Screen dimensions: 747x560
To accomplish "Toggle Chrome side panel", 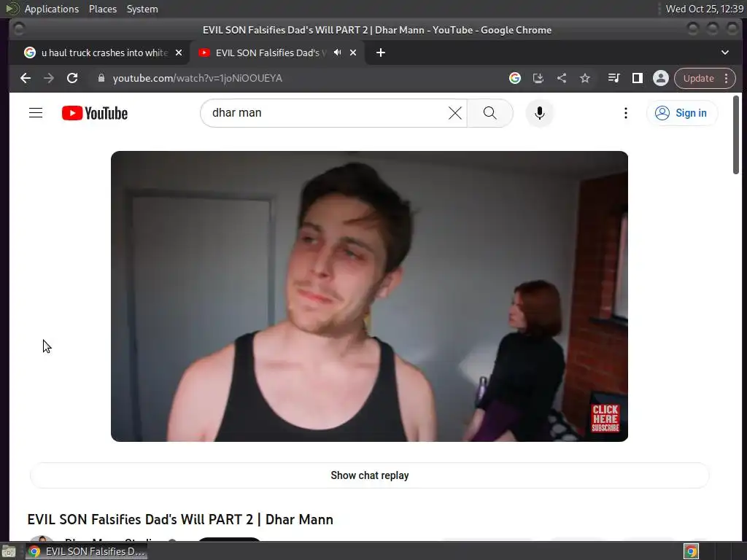I will (638, 78).
